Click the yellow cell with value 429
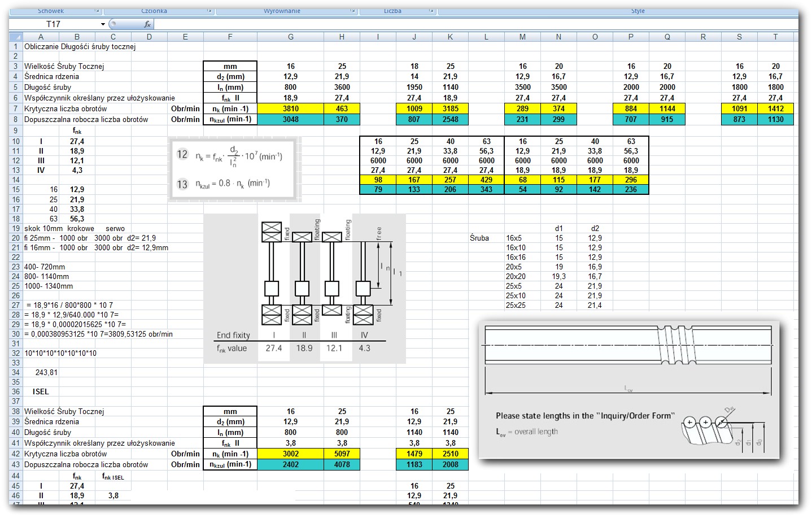Image resolution: width=812 pixels, height=518 pixels. coord(486,180)
